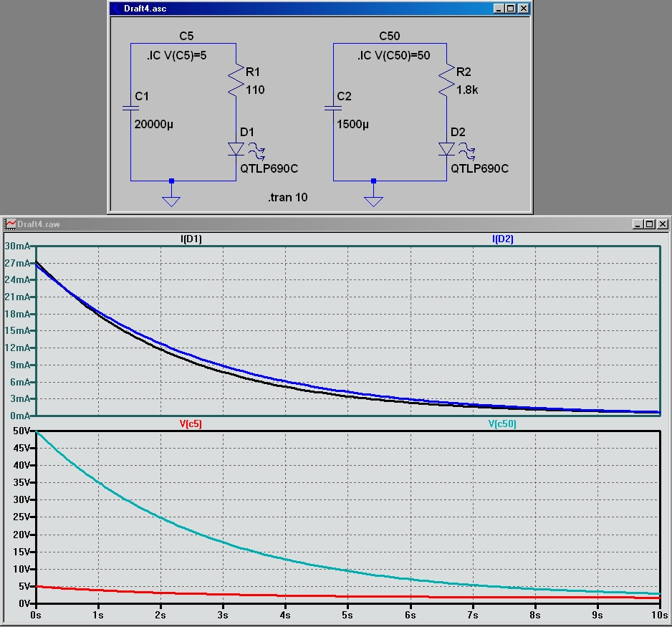
Task: Click the .tran 10 directive
Action: coord(288,197)
